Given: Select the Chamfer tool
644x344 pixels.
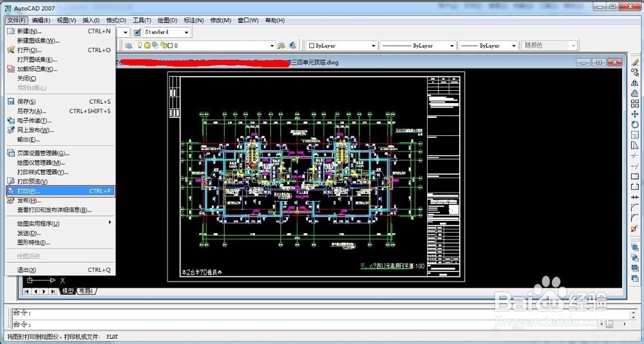Looking at the screenshot, I should click(x=635, y=207).
